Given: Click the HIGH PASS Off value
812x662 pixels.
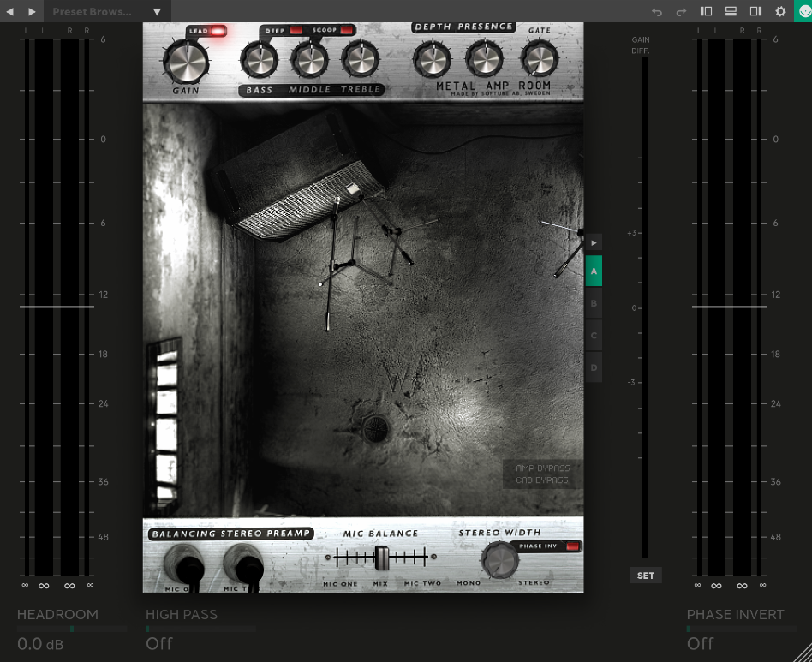Looking at the screenshot, I should [159, 644].
